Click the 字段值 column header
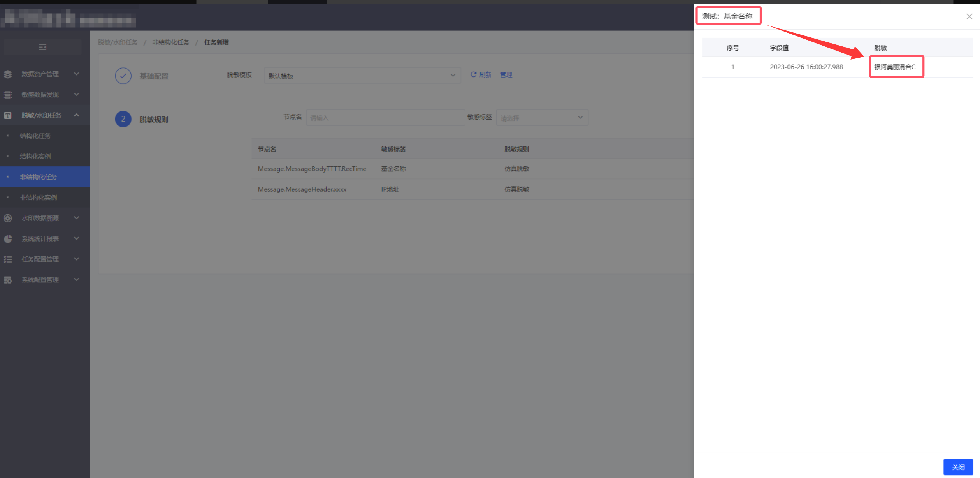The width and height of the screenshot is (980, 478). pyautogui.click(x=779, y=48)
